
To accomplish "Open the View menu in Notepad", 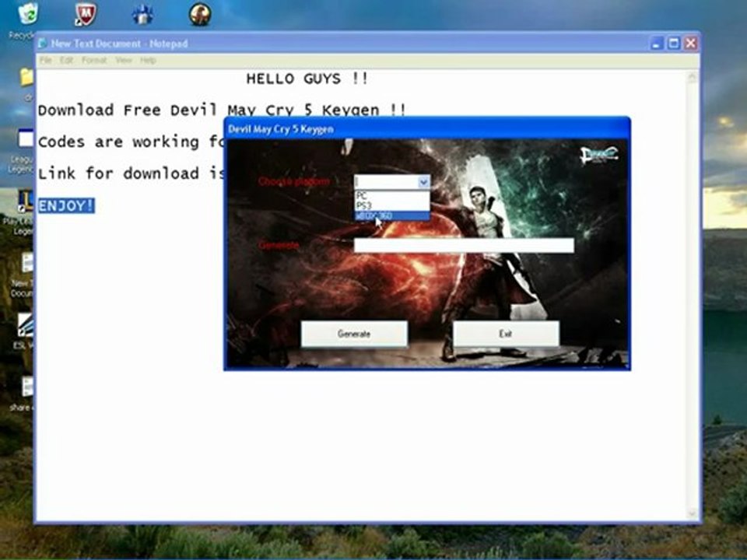I will click(124, 60).
